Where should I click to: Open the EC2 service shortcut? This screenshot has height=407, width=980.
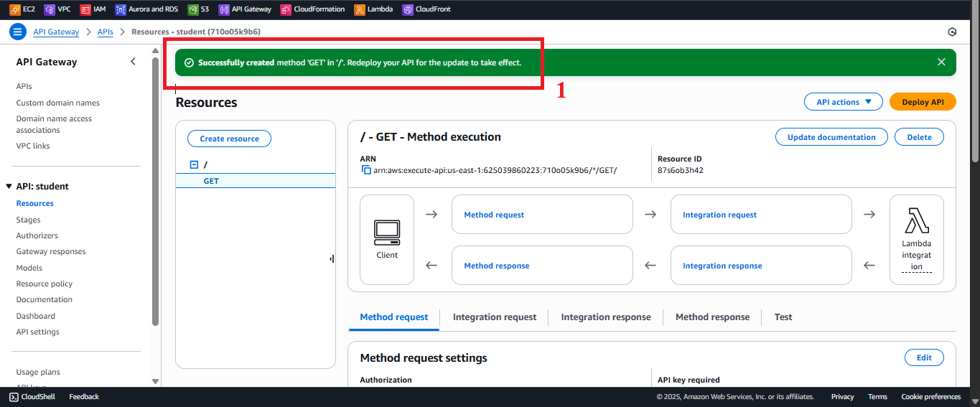point(22,9)
